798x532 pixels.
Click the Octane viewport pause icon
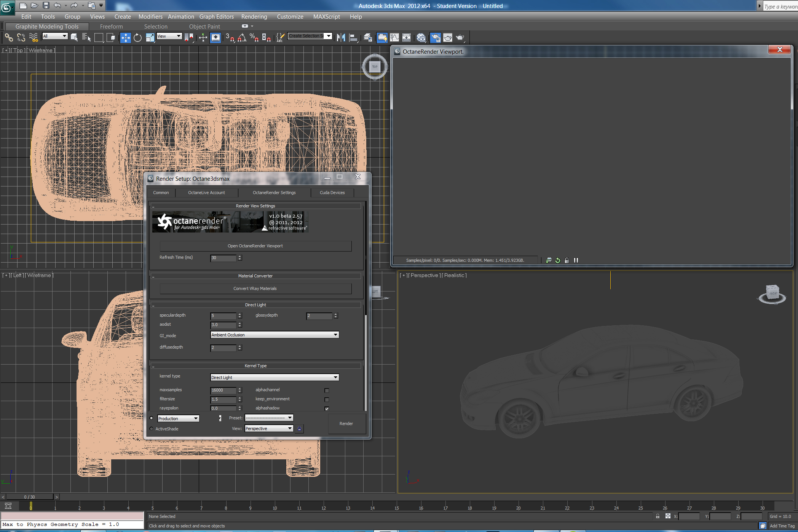coord(576,260)
